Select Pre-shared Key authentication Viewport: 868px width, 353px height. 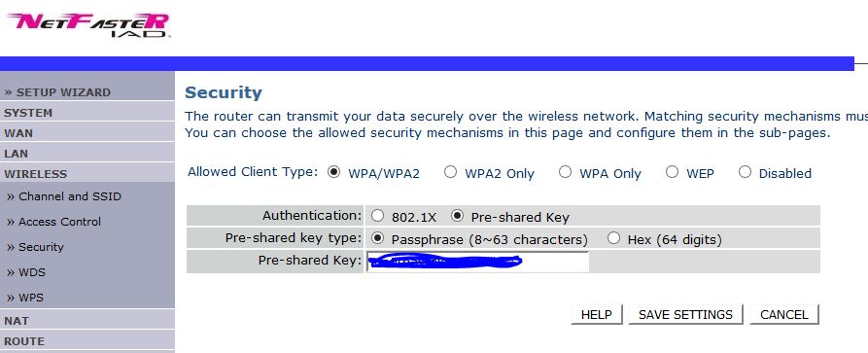[457, 216]
